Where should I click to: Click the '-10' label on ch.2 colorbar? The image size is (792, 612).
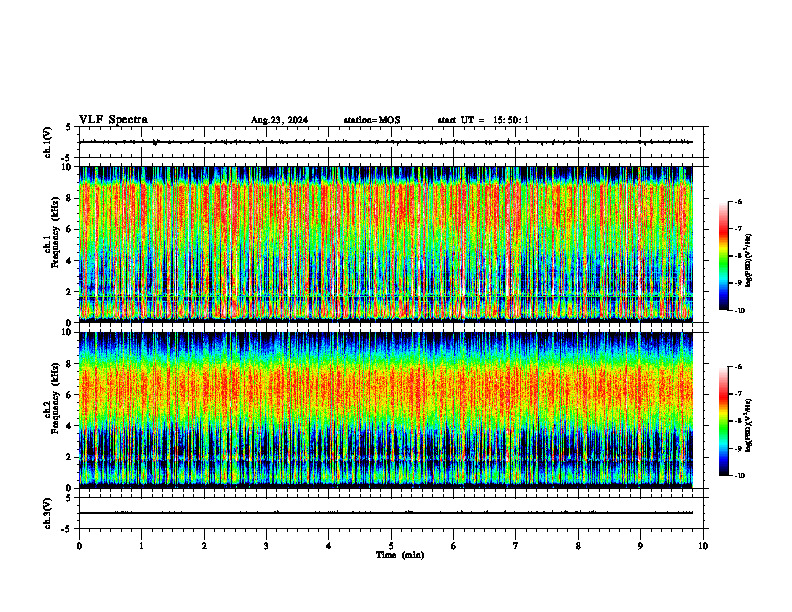[739, 476]
